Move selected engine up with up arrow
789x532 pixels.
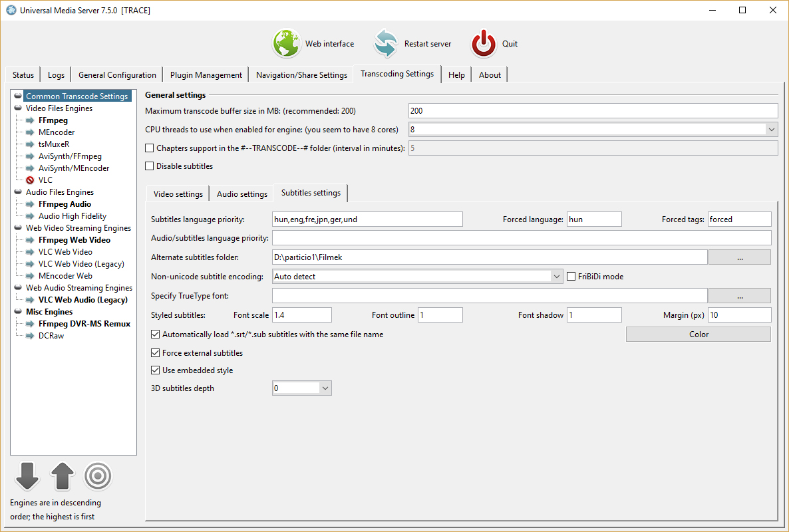[x=63, y=476]
